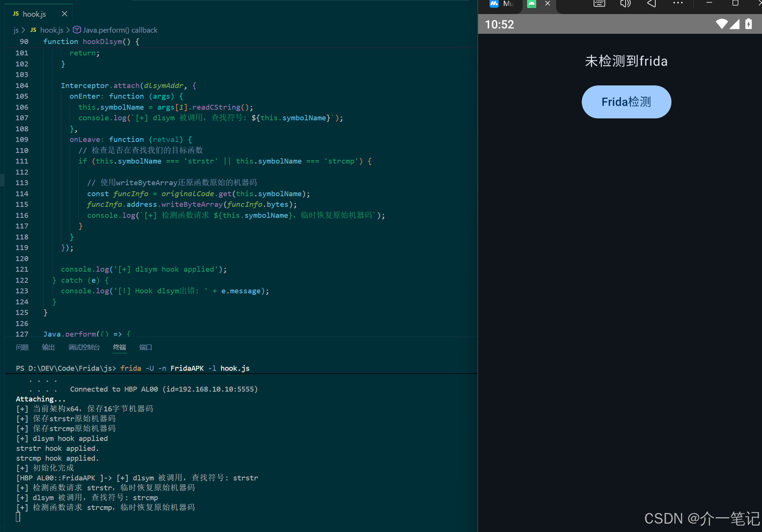Open the 端口 panel tab
The width and height of the screenshot is (762, 532).
click(145, 347)
